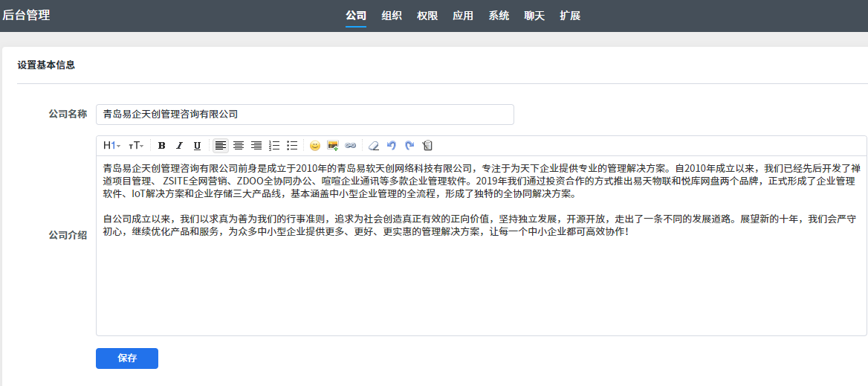Viewport: 868px width, 386px height.
Task: Open the 权限 tab
Action: click(x=427, y=16)
